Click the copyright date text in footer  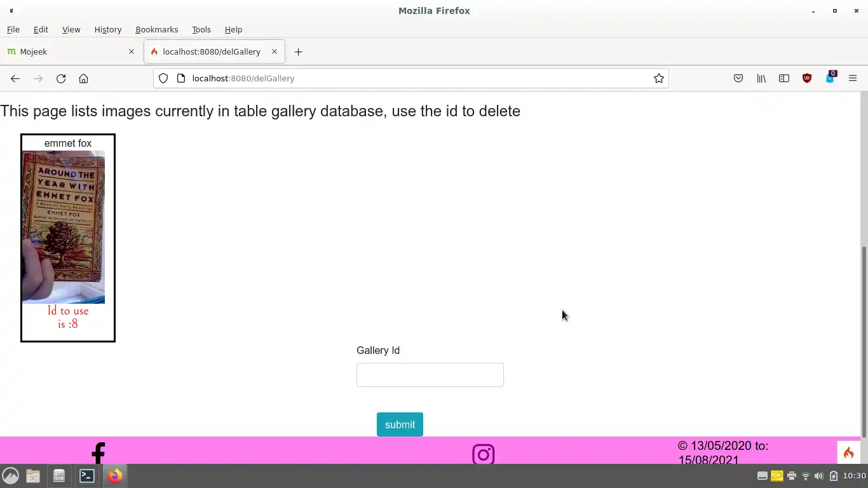point(723,453)
